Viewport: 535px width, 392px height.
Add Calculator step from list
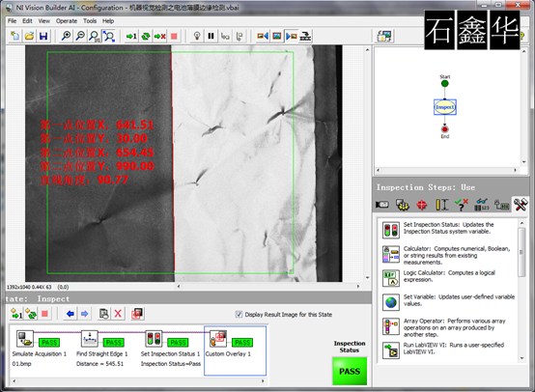[x=447, y=255]
